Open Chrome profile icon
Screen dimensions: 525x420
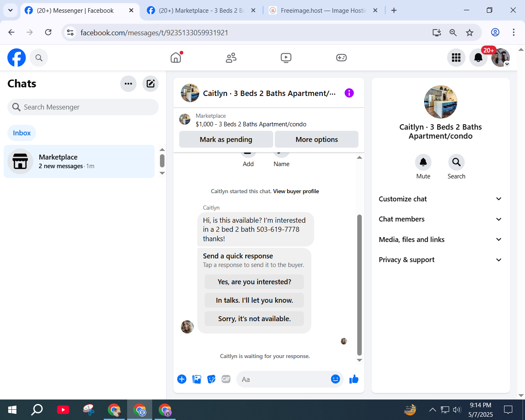pyautogui.click(x=495, y=32)
